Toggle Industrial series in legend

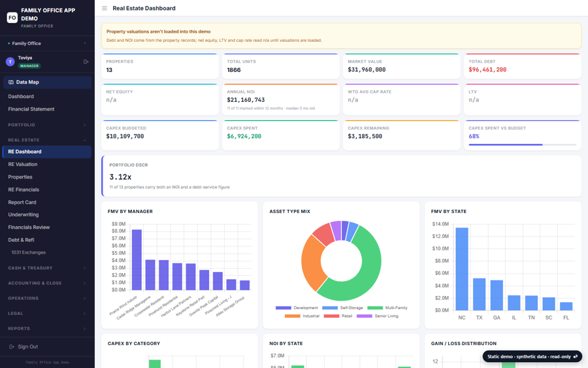tap(302, 316)
